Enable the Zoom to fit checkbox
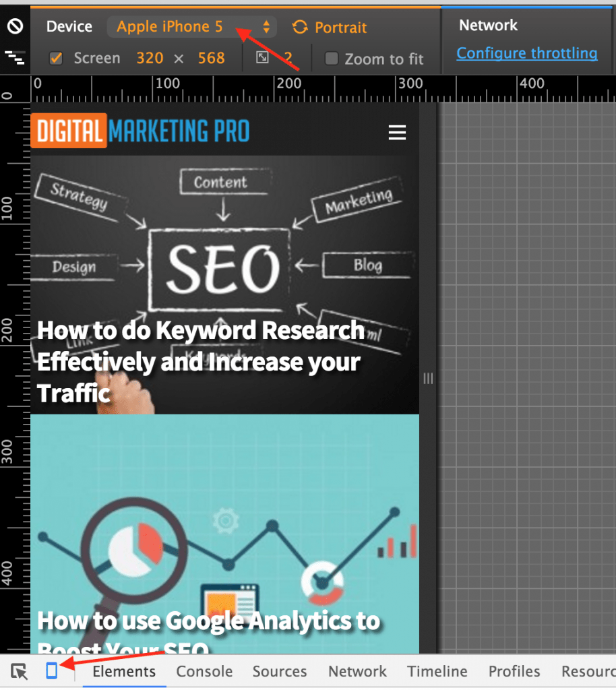The height and width of the screenshot is (690, 616). point(331,59)
